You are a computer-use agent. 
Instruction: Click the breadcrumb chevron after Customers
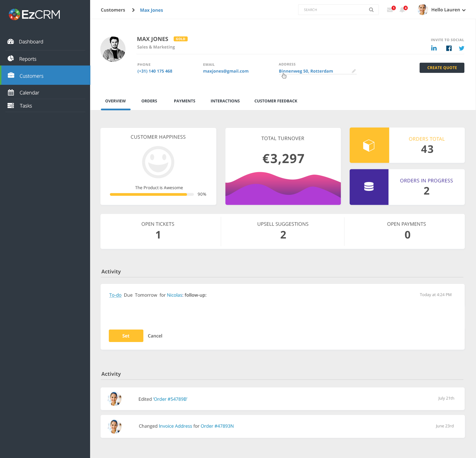tap(133, 10)
